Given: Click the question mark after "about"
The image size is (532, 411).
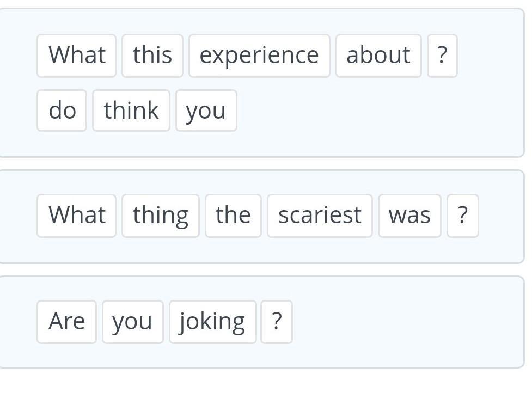Looking at the screenshot, I should [x=442, y=56].
